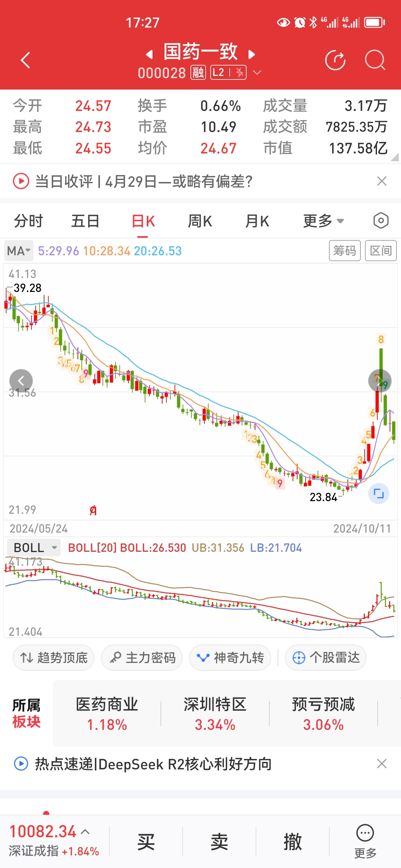Tap the 所属板块 label

tap(26, 714)
